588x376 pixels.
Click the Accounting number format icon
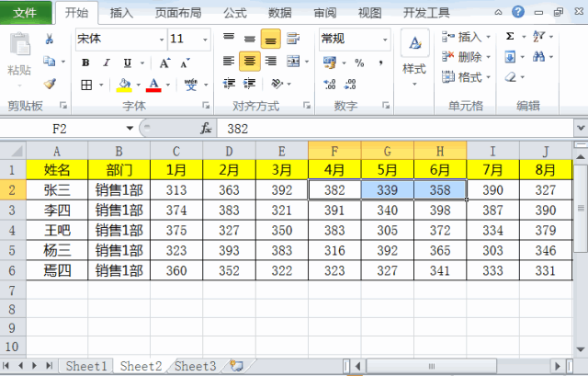[x=331, y=63]
